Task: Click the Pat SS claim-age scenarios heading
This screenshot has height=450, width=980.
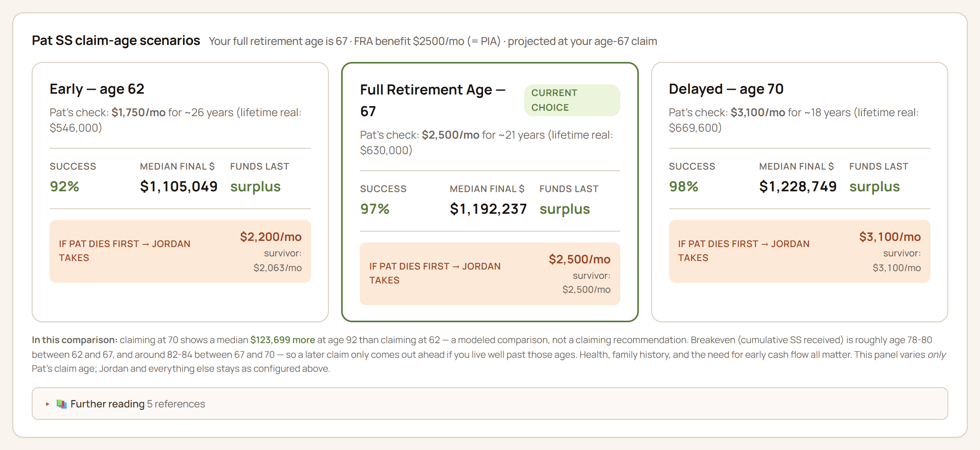Action: [x=116, y=40]
